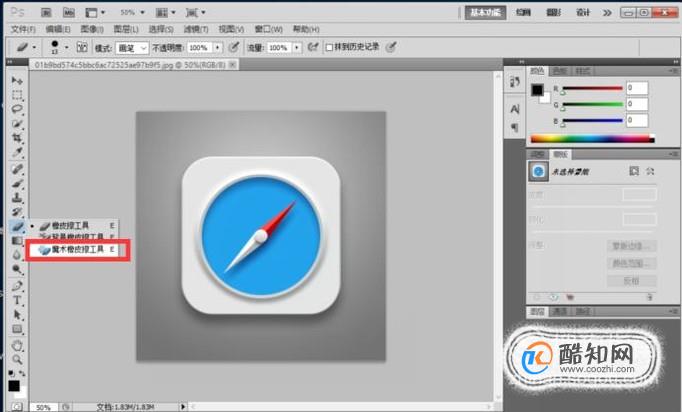
Task: Toggle Erase to History checkbox
Action: point(329,47)
